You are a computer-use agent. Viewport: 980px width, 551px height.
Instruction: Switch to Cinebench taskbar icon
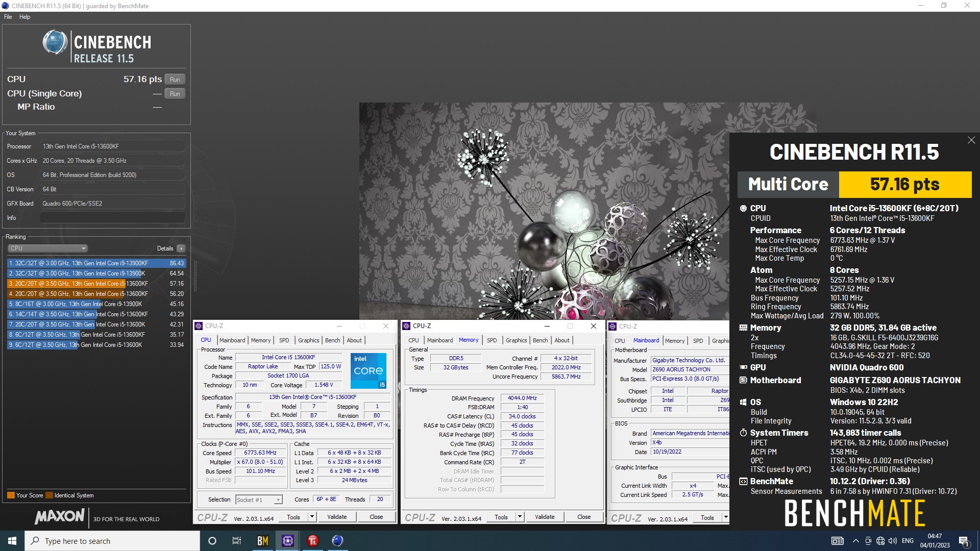click(337, 541)
